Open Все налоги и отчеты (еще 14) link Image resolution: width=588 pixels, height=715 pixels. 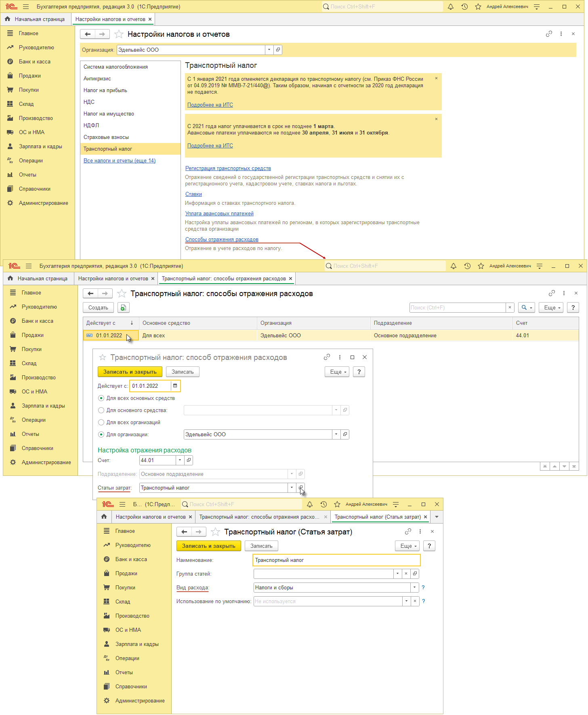click(x=120, y=160)
